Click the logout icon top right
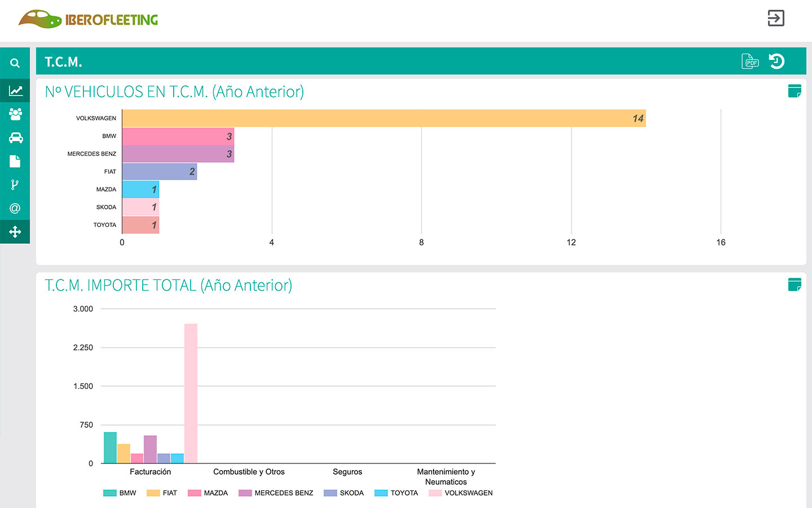Viewport: 812px width, 508px height. coord(776,18)
